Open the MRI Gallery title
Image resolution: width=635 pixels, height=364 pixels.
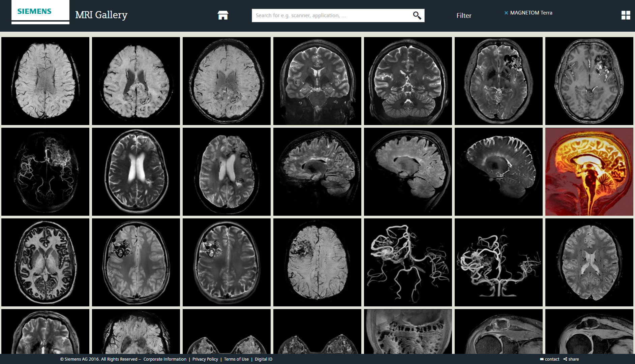pyautogui.click(x=101, y=15)
